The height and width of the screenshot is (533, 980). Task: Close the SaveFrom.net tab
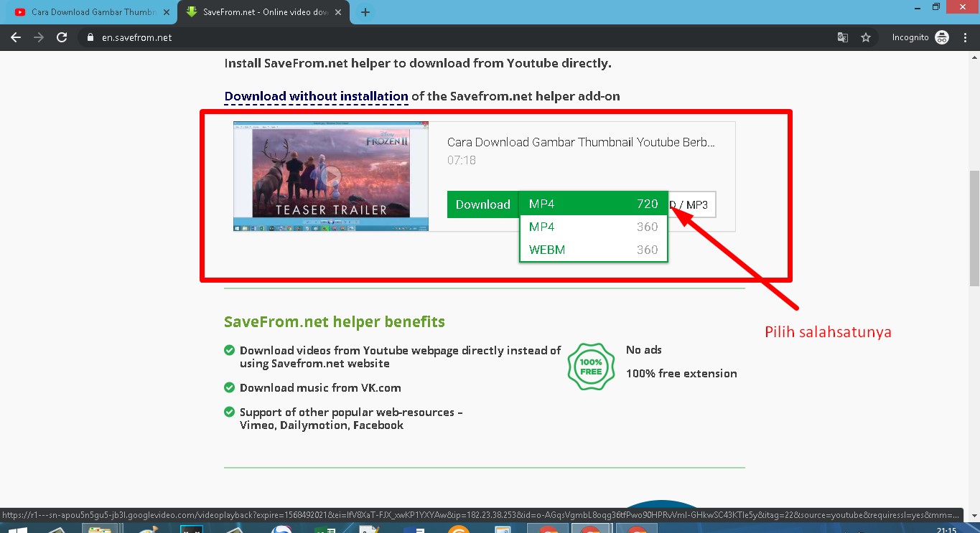pyautogui.click(x=338, y=12)
